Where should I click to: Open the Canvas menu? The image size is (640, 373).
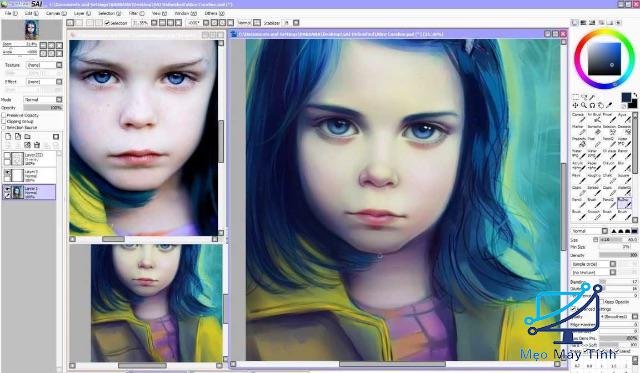click(56, 13)
